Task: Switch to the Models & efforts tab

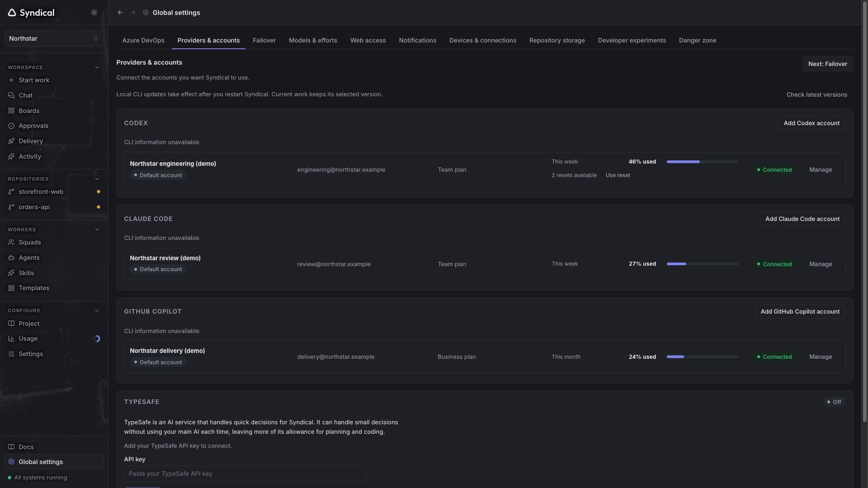Action: point(313,40)
